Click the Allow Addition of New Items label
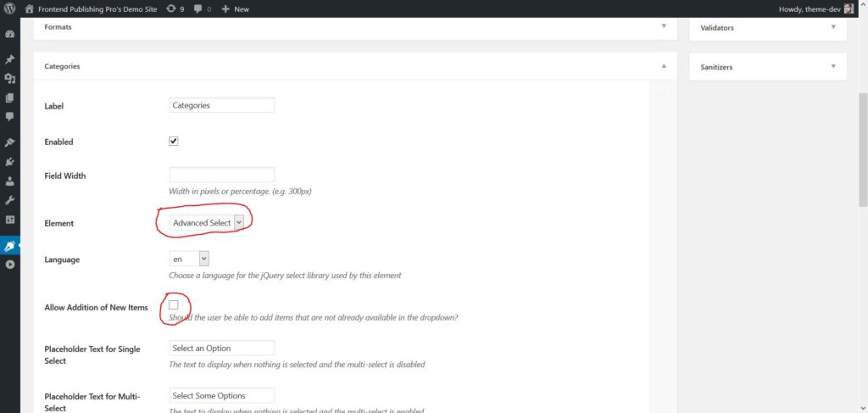Image resolution: width=868 pixels, height=413 pixels. [97, 307]
